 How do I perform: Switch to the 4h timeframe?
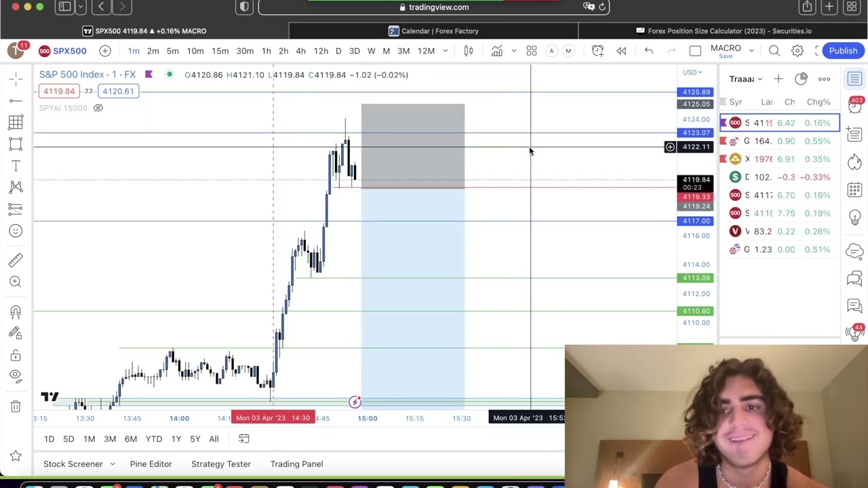click(300, 51)
